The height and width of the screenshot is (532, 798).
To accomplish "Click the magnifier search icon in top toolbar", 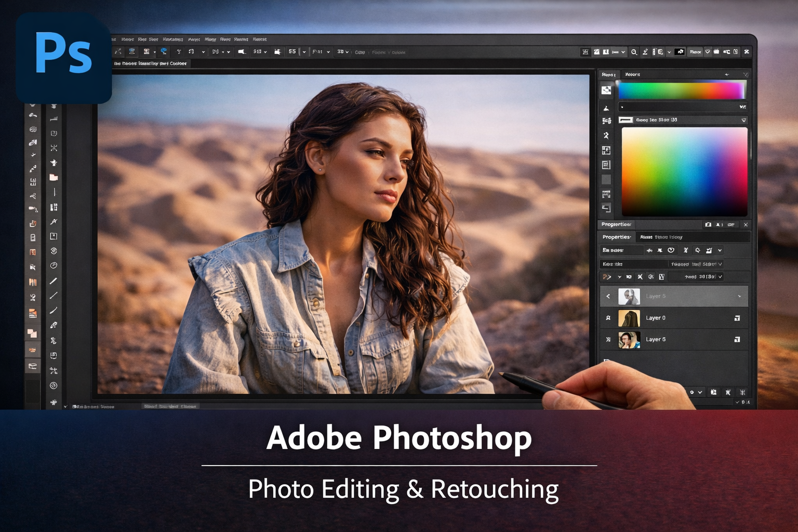I will 634,52.
